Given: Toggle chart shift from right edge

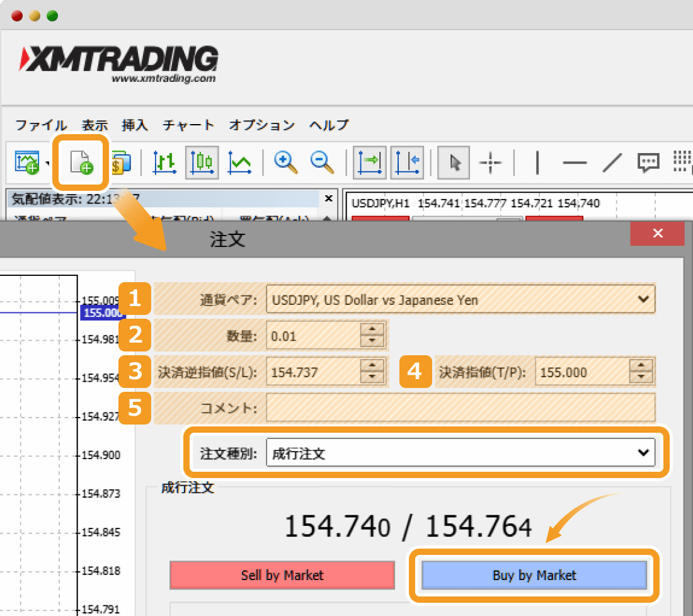Looking at the screenshot, I should click(407, 163).
